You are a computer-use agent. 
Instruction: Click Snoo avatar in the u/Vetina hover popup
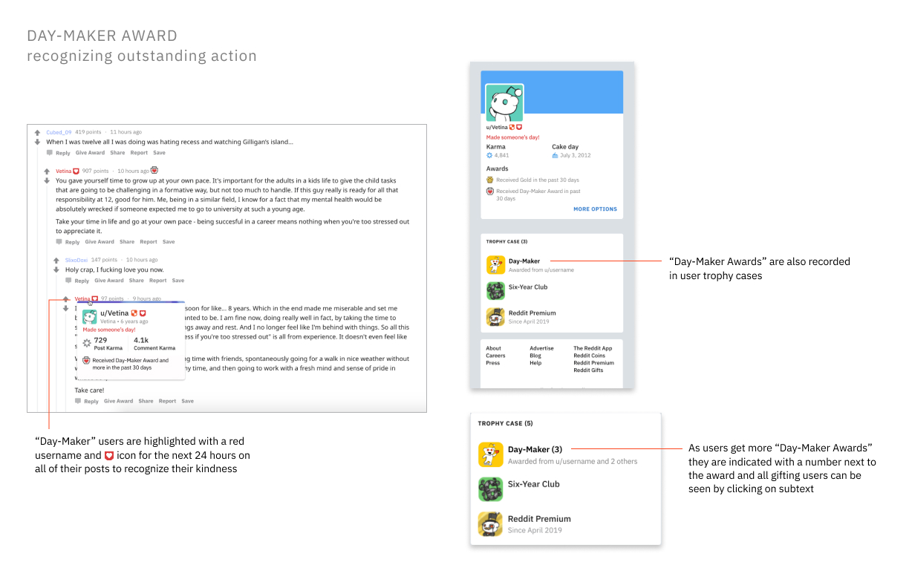coord(89,316)
